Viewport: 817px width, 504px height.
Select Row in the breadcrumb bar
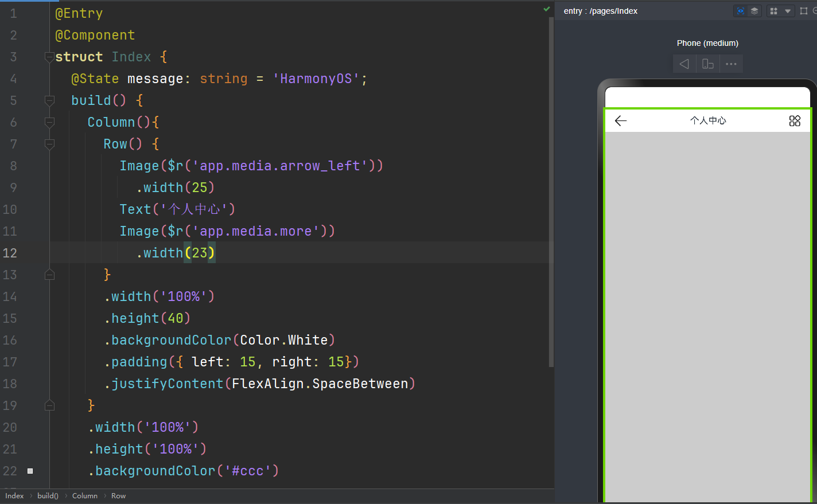[x=118, y=496]
